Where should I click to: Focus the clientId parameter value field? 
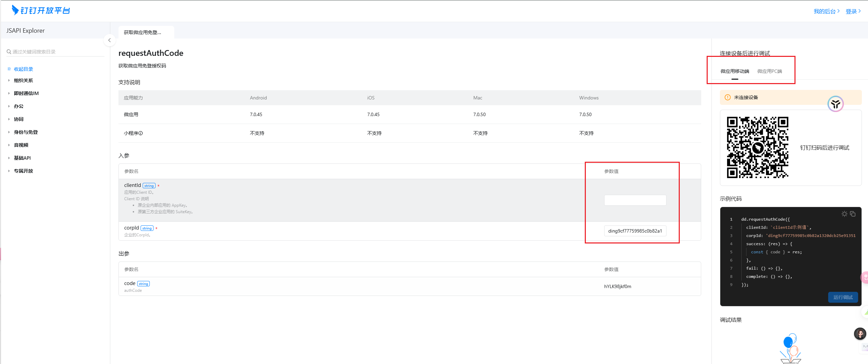[x=635, y=200]
